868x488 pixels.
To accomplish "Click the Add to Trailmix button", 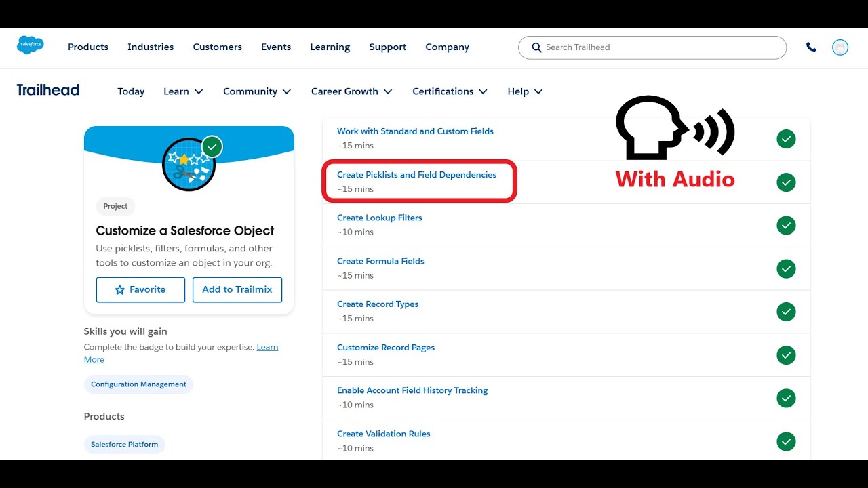I will 237,289.
